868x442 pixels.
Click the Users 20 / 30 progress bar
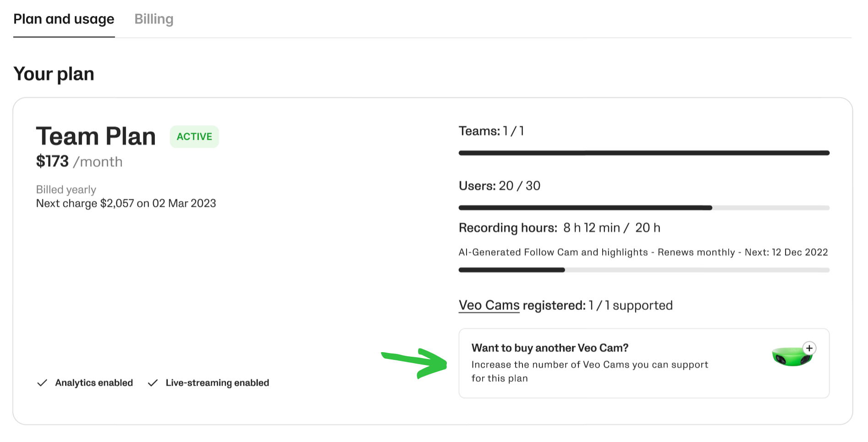pyautogui.click(x=643, y=208)
